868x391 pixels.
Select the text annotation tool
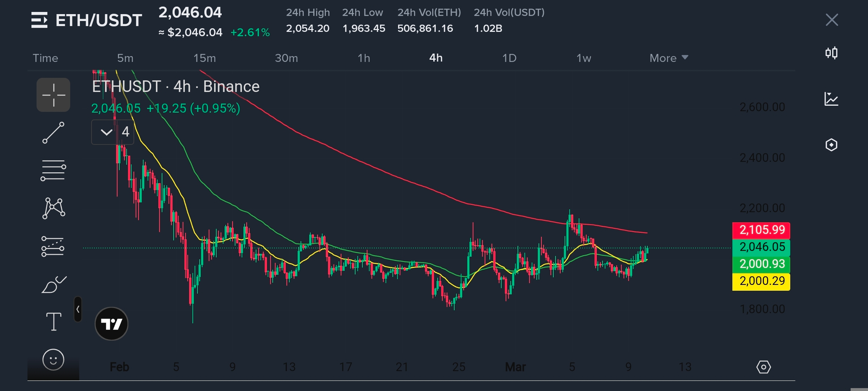tap(54, 321)
